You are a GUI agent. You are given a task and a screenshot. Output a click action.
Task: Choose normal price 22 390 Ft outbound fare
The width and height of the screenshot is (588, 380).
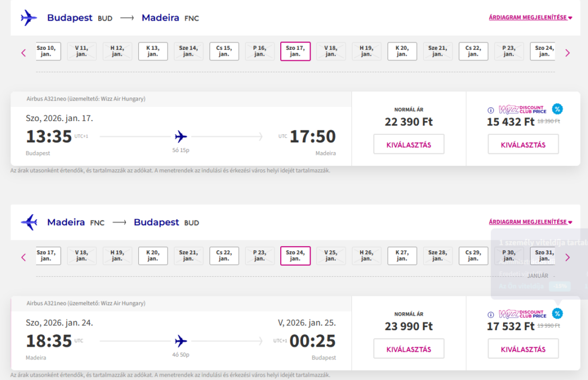pyautogui.click(x=409, y=144)
